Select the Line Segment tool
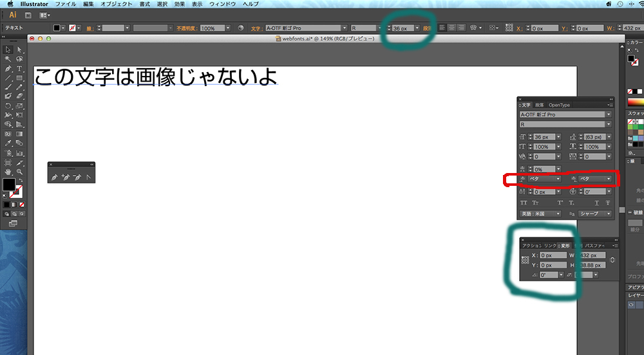The width and height of the screenshot is (644, 355). click(8, 78)
